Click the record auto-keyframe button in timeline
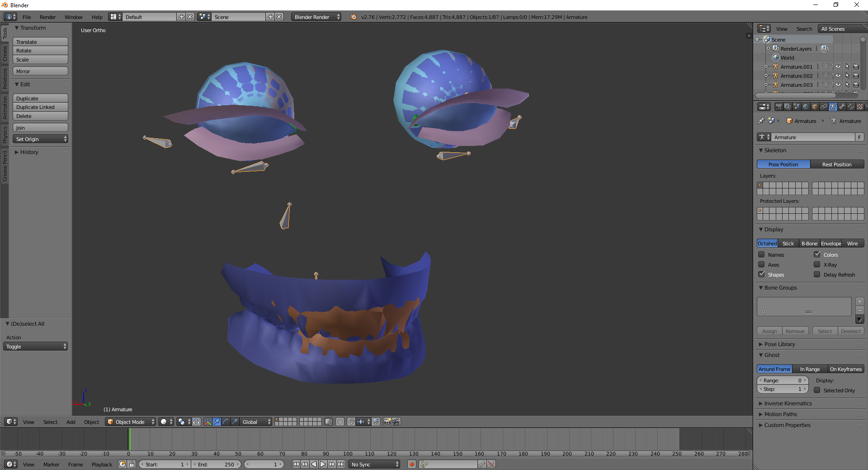This screenshot has width=868, height=470. coord(411,464)
